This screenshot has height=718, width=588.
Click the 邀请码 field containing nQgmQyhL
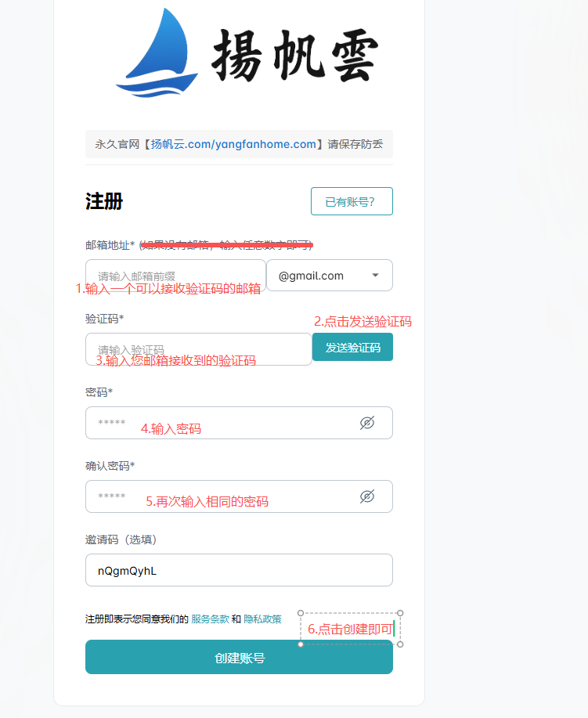point(239,570)
